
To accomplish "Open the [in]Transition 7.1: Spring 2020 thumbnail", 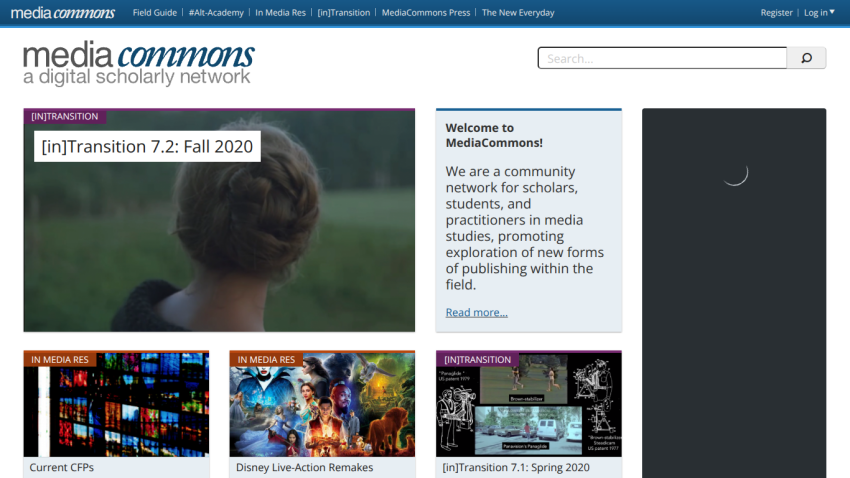I will pos(529,404).
